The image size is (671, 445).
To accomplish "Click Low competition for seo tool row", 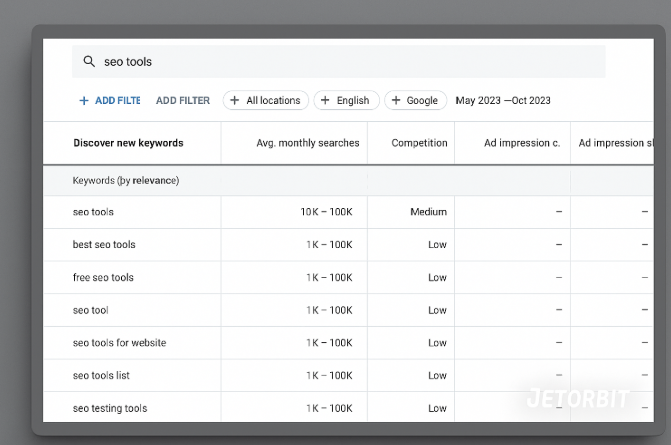I will pyautogui.click(x=437, y=310).
